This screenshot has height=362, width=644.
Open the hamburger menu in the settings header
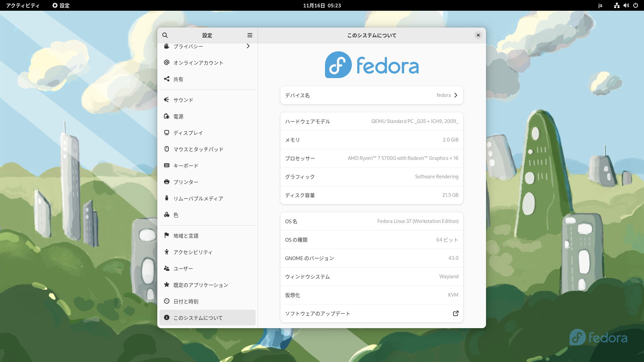point(250,35)
